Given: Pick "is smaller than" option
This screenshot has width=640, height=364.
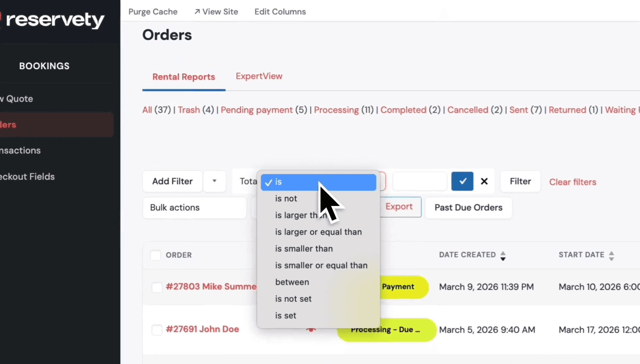Looking at the screenshot, I should (x=318, y=249).
